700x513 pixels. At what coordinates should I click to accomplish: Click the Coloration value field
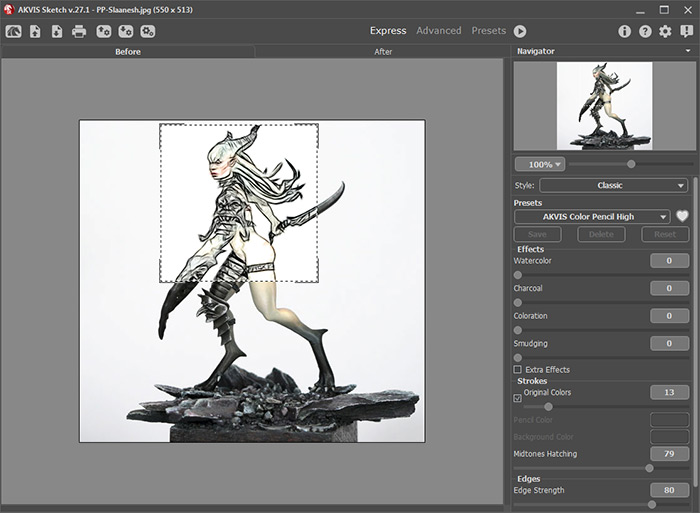[x=669, y=316]
